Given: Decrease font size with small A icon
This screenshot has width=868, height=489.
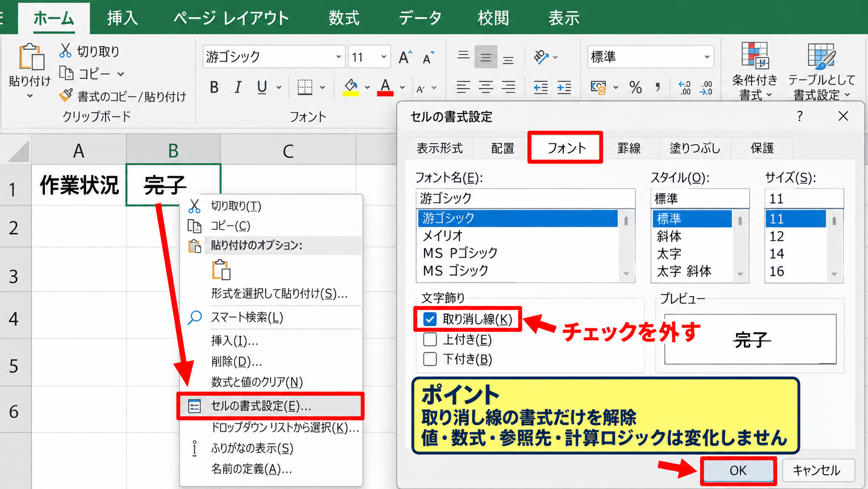Looking at the screenshot, I should pyautogui.click(x=428, y=57).
